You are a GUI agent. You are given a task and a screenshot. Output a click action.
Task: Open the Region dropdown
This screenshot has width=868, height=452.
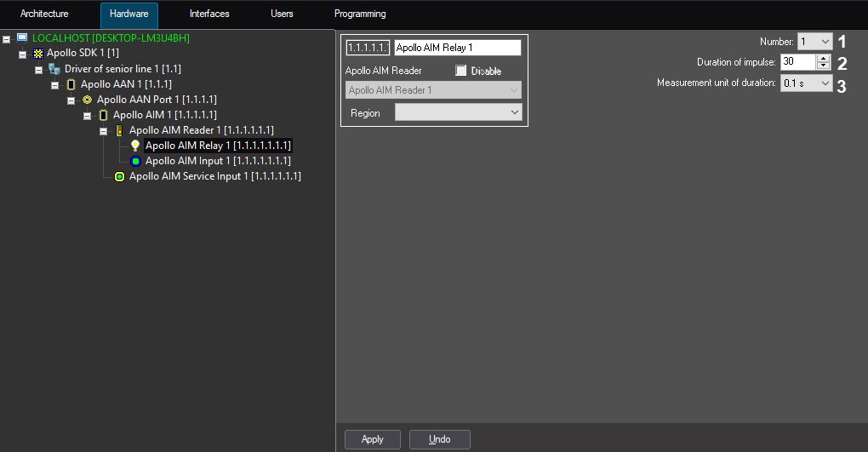click(459, 112)
